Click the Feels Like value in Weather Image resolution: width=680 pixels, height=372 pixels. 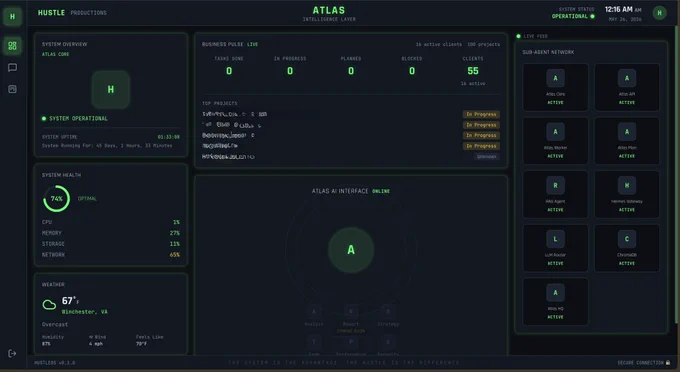(141, 344)
